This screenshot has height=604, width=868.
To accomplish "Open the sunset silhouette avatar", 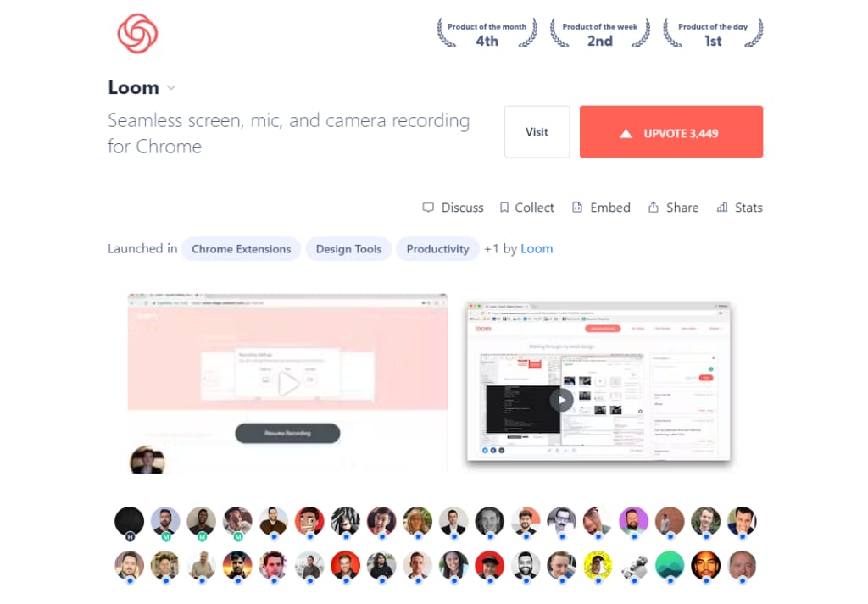I will [x=237, y=566].
